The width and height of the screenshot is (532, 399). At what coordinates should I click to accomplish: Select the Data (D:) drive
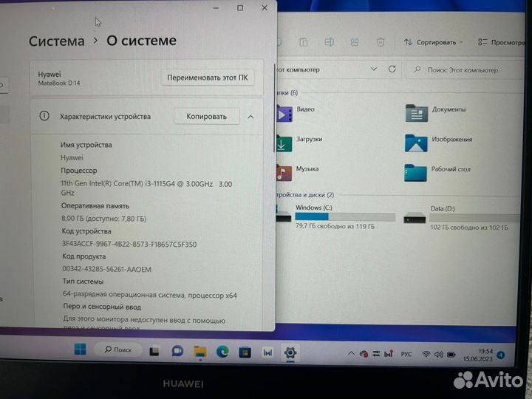pyautogui.click(x=461, y=218)
